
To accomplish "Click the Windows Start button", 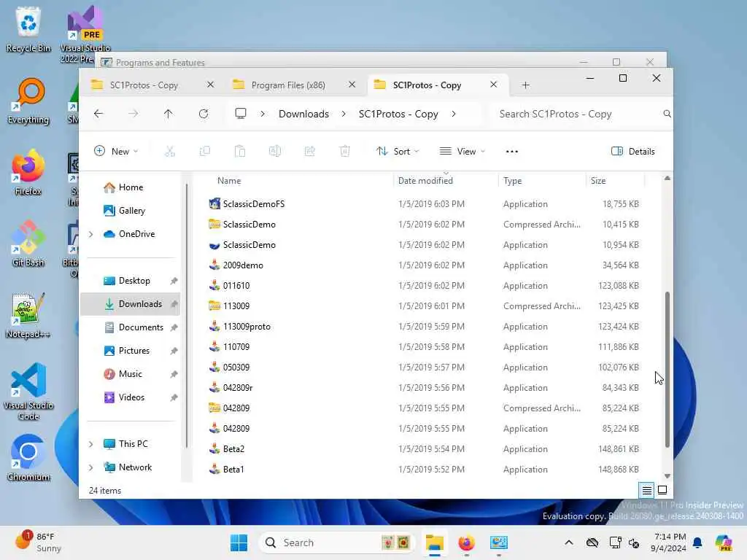I will (x=239, y=542).
